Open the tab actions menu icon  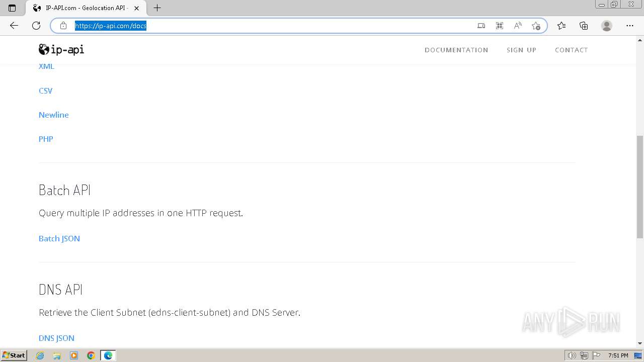(12, 8)
